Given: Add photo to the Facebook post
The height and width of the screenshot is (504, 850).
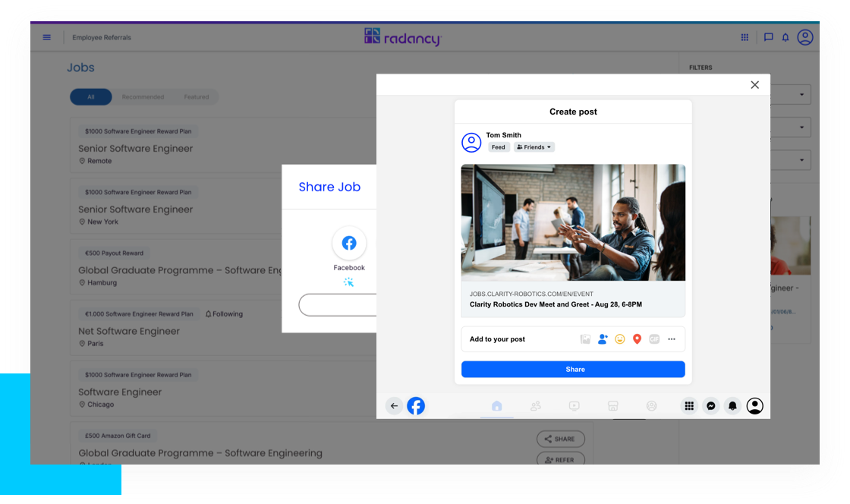Looking at the screenshot, I should pyautogui.click(x=585, y=339).
